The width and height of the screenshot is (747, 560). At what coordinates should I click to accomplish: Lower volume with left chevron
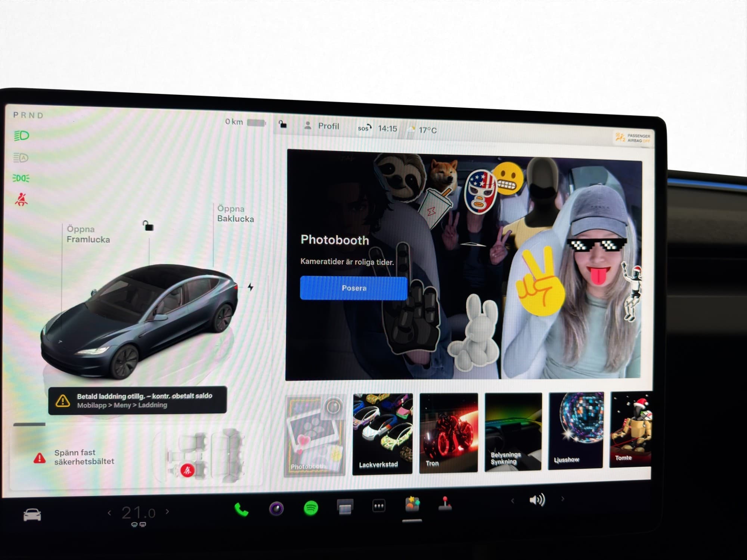coord(512,501)
